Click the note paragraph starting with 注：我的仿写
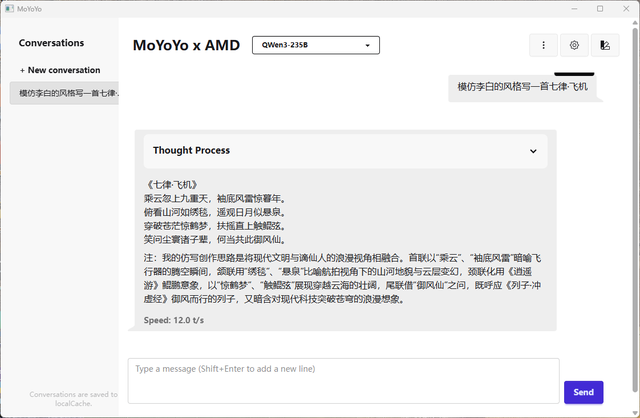The width and height of the screenshot is (640, 418). 342,278
